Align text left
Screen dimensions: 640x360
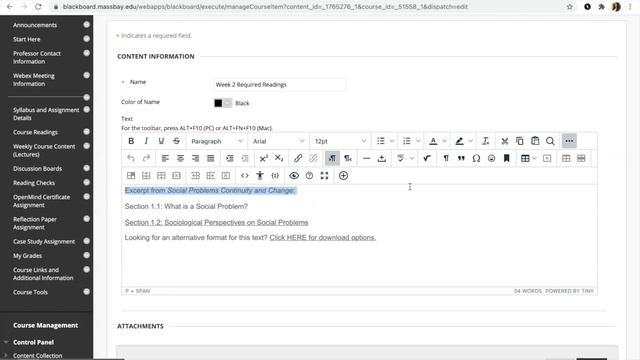[x=165, y=158]
